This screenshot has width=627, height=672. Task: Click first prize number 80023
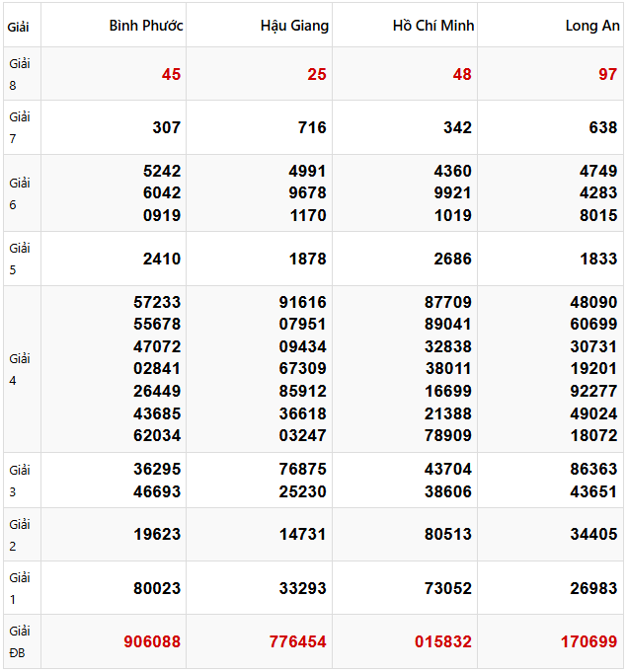pyautogui.click(x=157, y=588)
